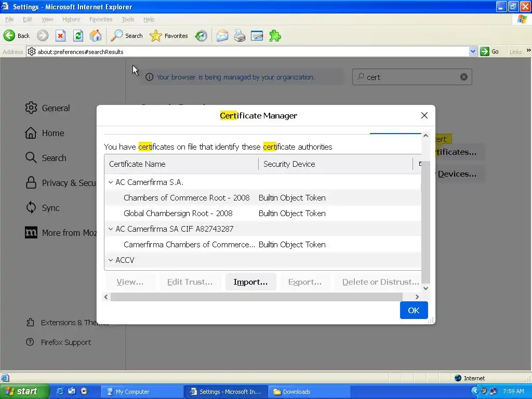The image size is (532, 399).
Task: Open the Windows Start menu
Action: [24, 392]
